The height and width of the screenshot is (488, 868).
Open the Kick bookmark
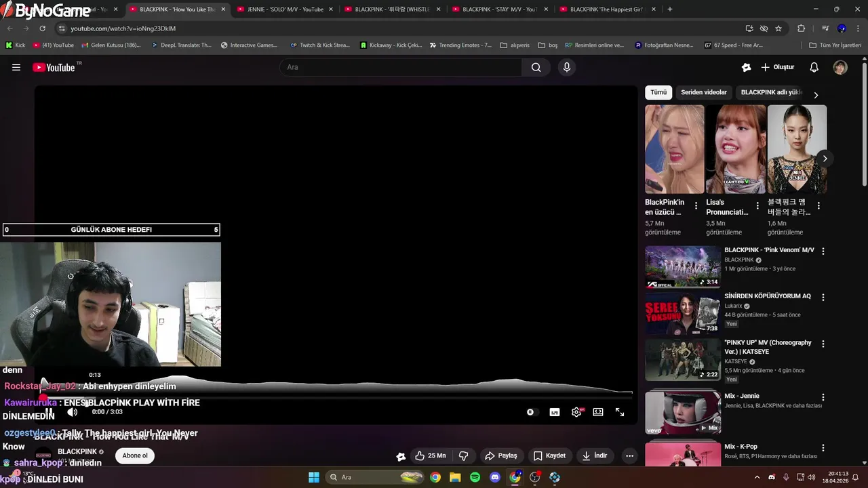click(x=15, y=45)
